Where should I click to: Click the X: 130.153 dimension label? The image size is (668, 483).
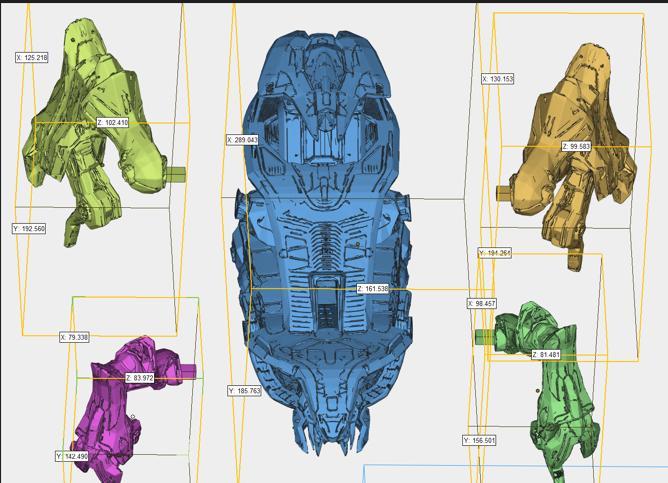[498, 79]
